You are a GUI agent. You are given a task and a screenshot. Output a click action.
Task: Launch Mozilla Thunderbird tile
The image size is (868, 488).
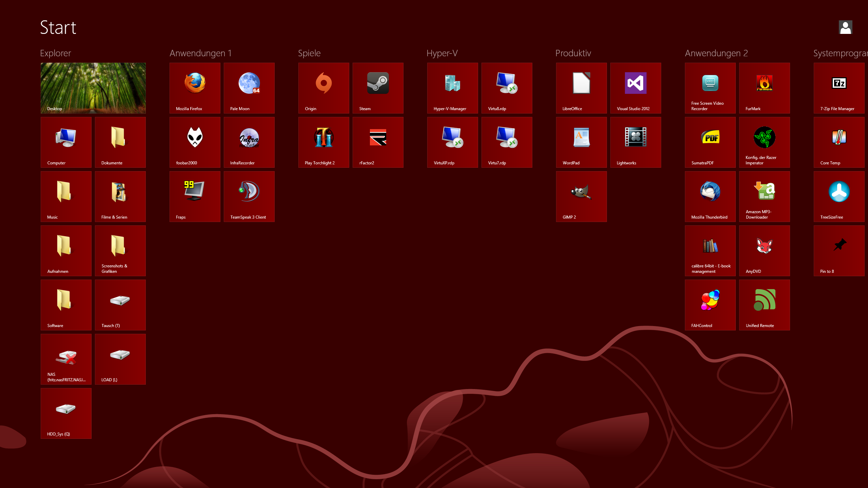pyautogui.click(x=710, y=197)
